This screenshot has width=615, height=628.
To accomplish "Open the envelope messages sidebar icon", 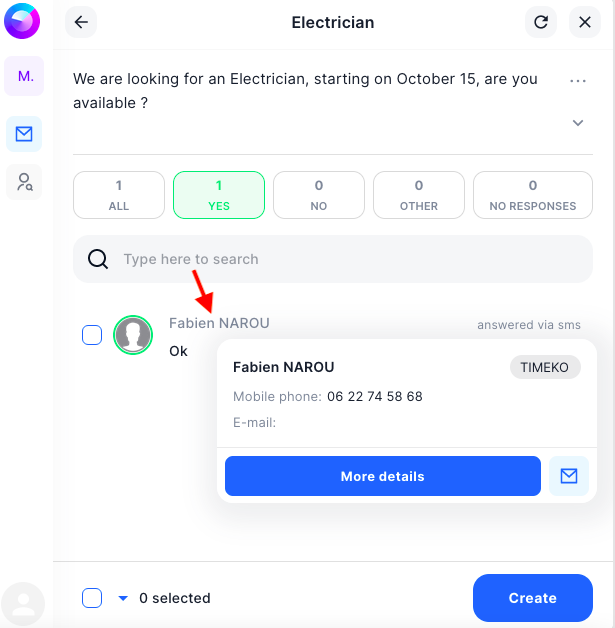I will point(24,134).
